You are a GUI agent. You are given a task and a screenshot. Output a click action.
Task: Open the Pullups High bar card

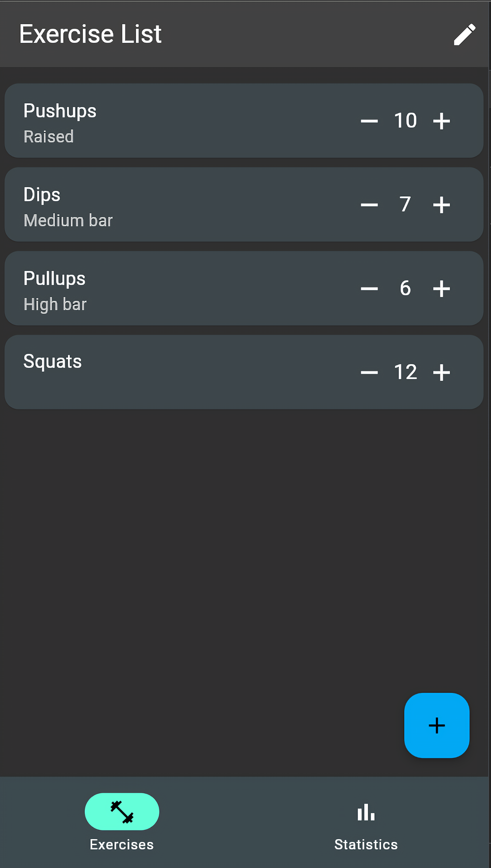[244, 288]
